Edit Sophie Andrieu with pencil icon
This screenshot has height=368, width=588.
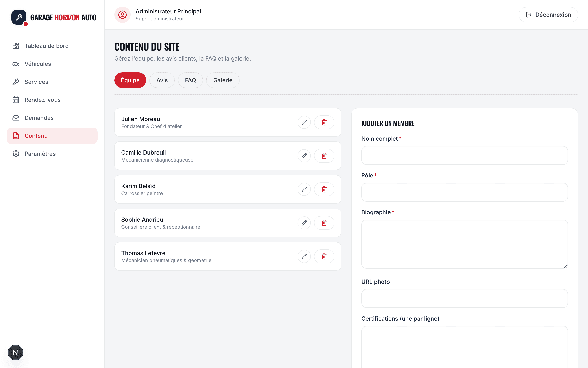point(304,223)
